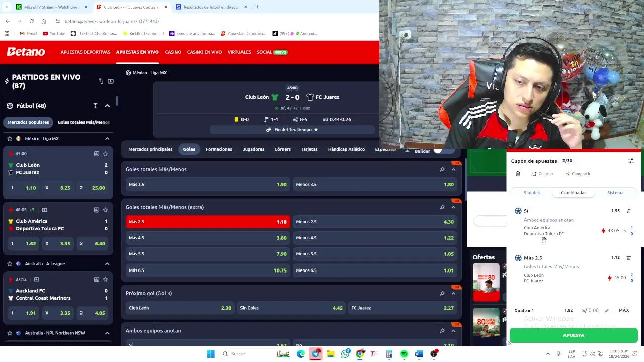
Task: Click the Betano logo
Action: [26, 52]
